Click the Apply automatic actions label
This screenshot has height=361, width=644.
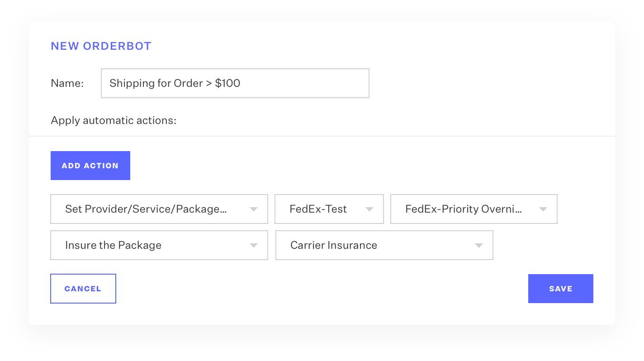(x=114, y=120)
